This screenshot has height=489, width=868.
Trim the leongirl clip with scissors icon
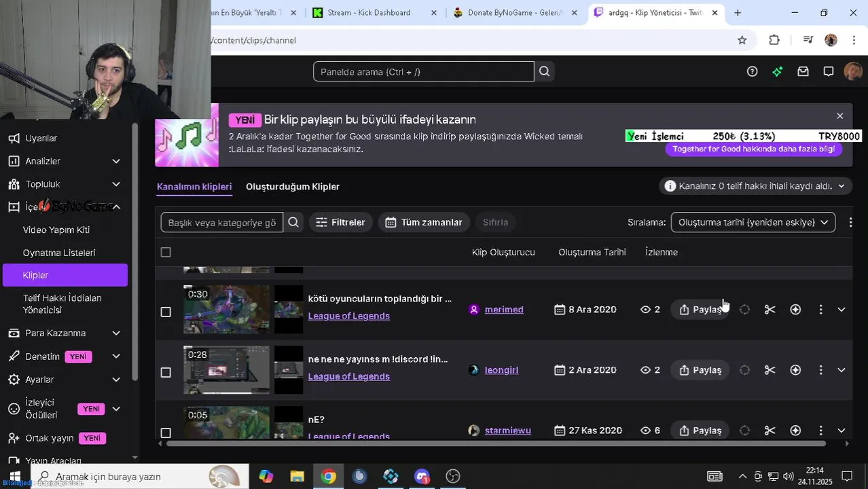pos(770,370)
